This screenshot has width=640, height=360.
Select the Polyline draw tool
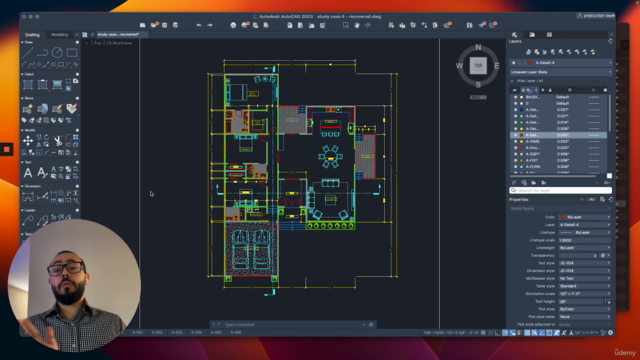pyautogui.click(x=42, y=53)
